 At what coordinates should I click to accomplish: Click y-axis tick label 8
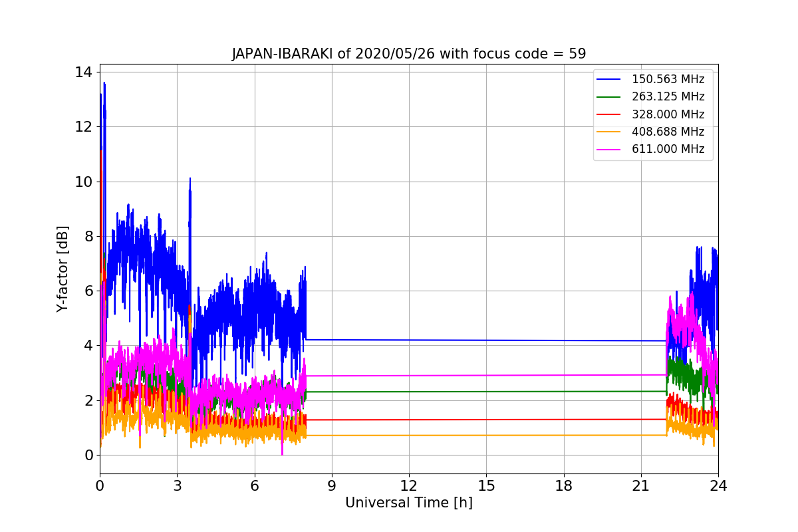[88, 236]
